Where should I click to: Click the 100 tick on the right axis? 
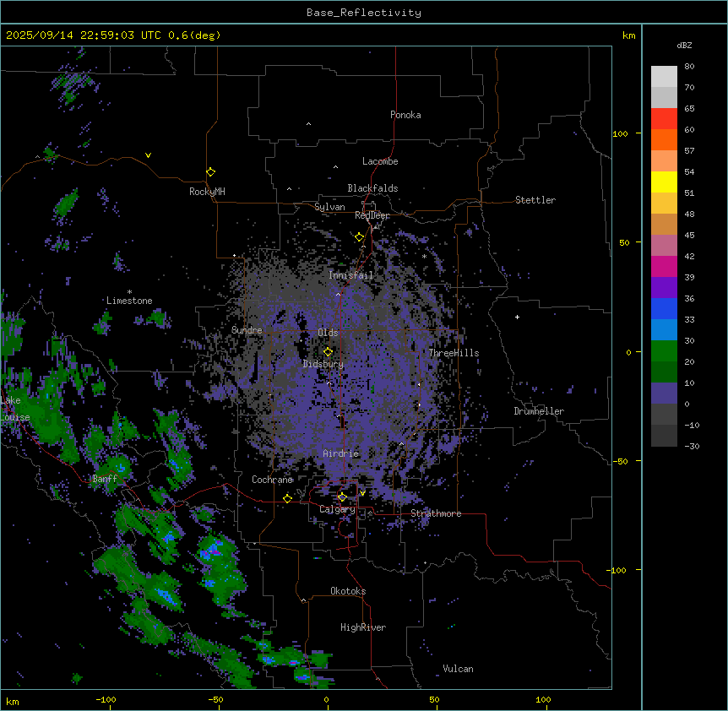coord(620,133)
